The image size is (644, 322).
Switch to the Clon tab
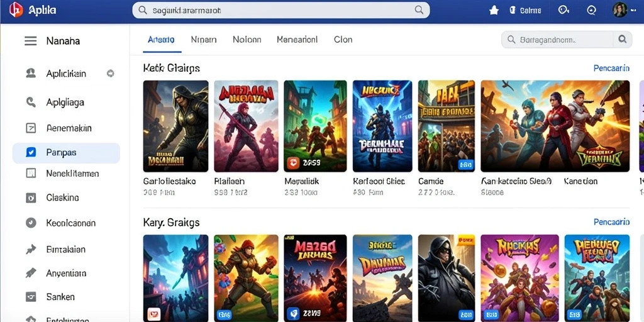click(x=343, y=40)
